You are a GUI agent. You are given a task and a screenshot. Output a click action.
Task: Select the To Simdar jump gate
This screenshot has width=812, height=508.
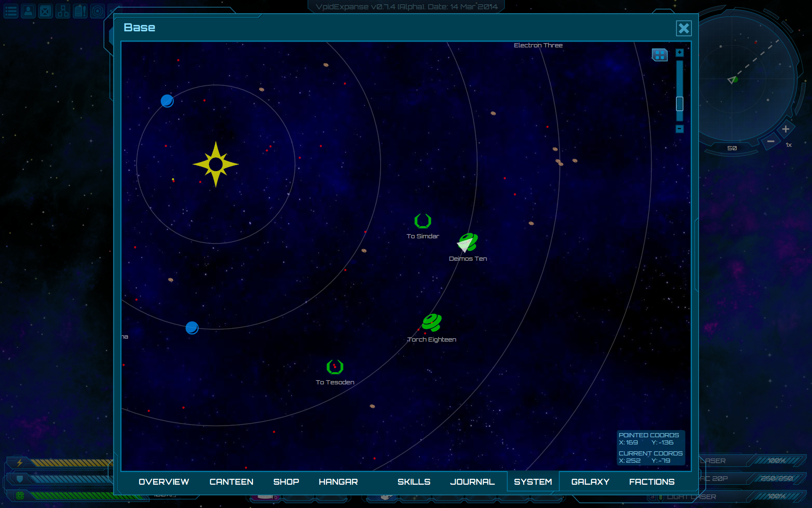[x=422, y=221]
